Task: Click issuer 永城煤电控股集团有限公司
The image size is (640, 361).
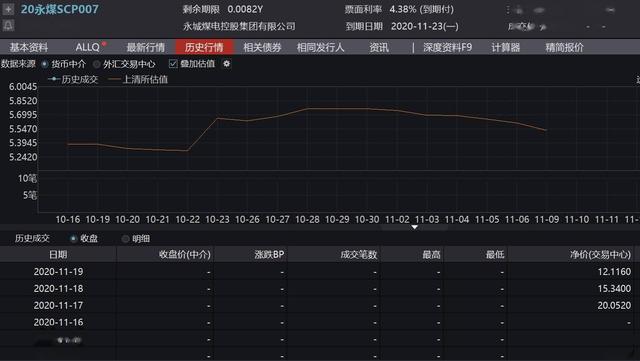Action: (239, 27)
